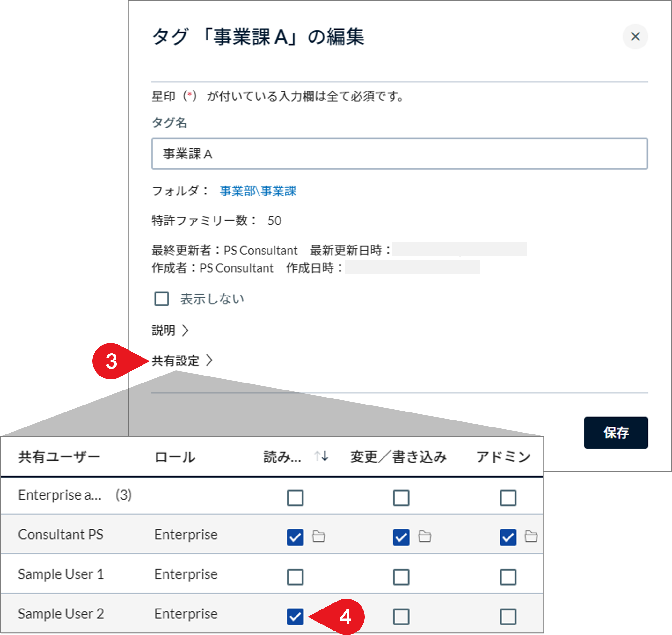Enable read permission for Sample User 1
The width and height of the screenshot is (672, 635).
tap(295, 577)
